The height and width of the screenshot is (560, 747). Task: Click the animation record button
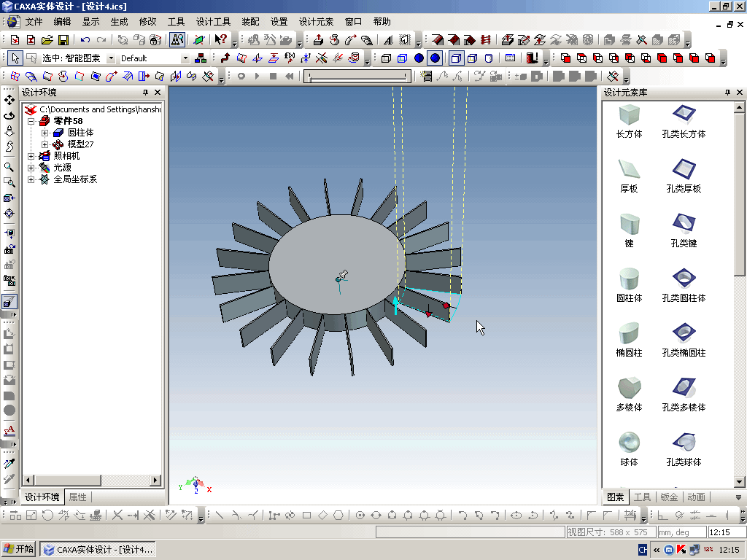point(241,76)
